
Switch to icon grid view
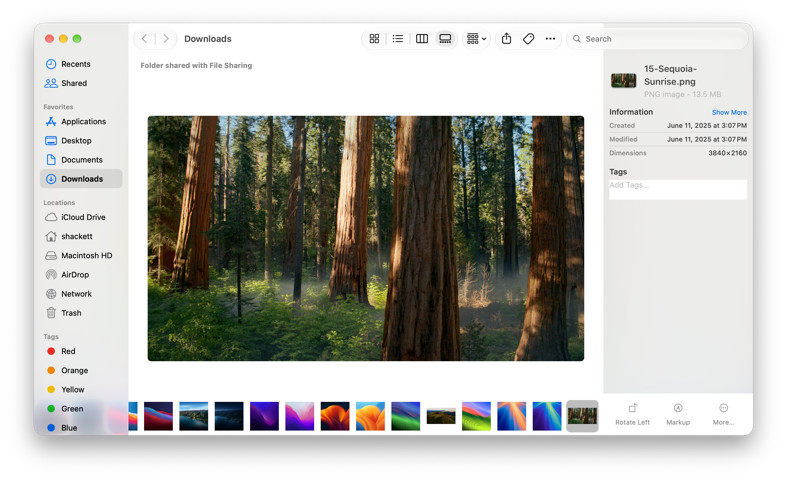[x=374, y=39]
